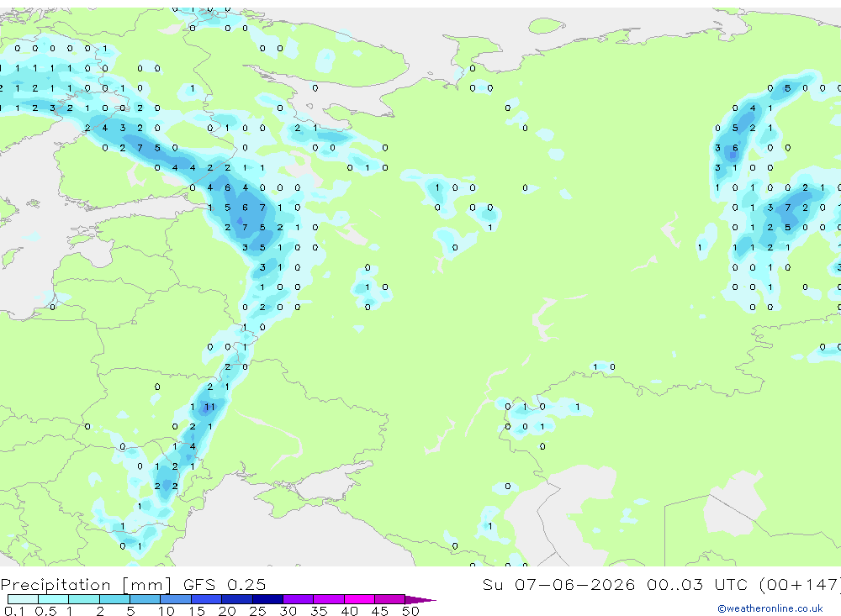
Task: Click the '20' legend scale label
Action: pos(227,611)
